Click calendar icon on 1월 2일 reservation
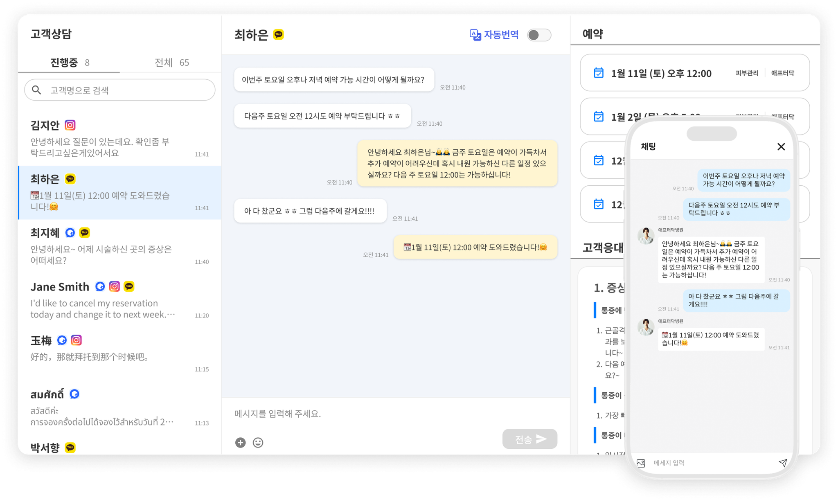 click(598, 117)
